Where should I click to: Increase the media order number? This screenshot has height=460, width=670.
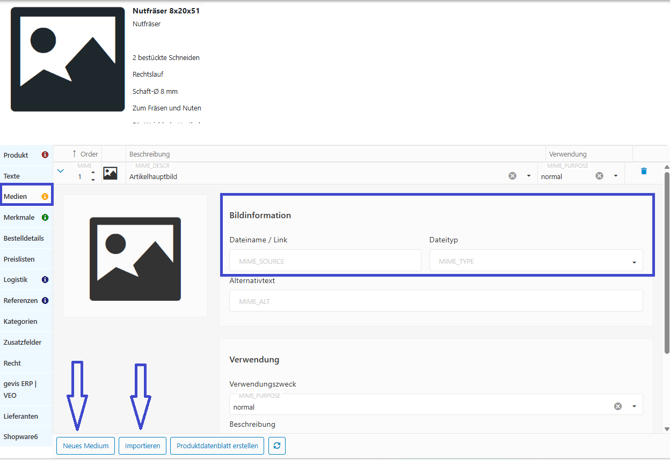93,173
